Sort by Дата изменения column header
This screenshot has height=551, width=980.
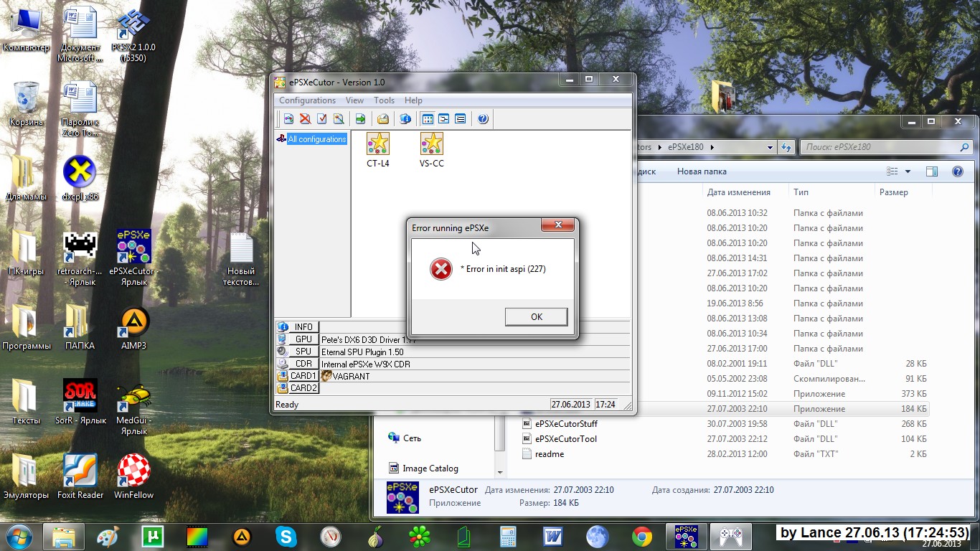pos(744,192)
